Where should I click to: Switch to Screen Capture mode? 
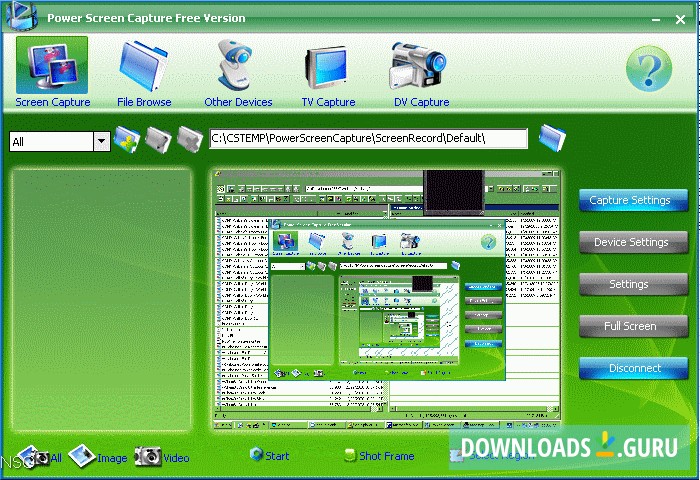52,72
